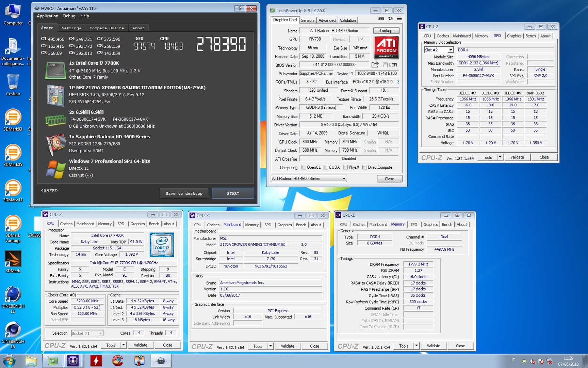Click the thermometer taskbar icon
Image resolution: width=588 pixels, height=368 pixels.
click(140, 361)
